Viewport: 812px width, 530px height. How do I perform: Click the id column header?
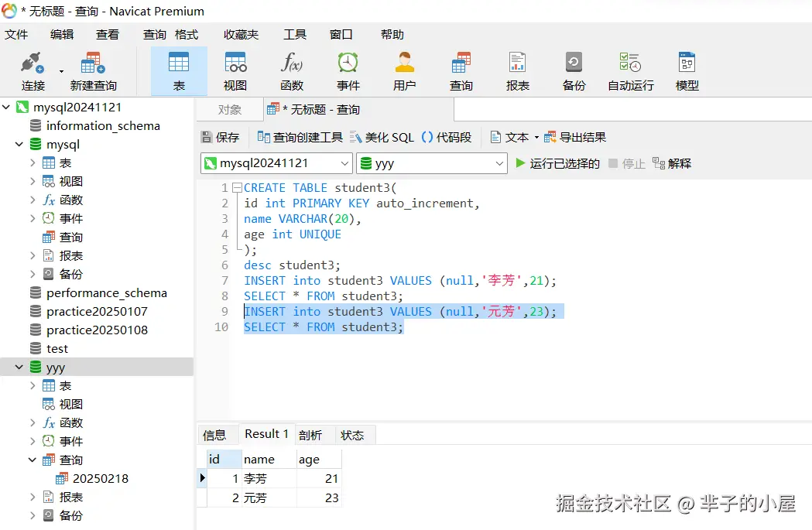[x=224, y=459]
